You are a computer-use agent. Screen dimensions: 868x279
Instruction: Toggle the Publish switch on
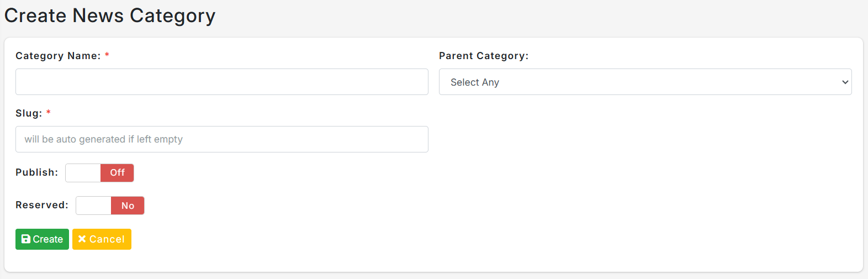(99, 173)
